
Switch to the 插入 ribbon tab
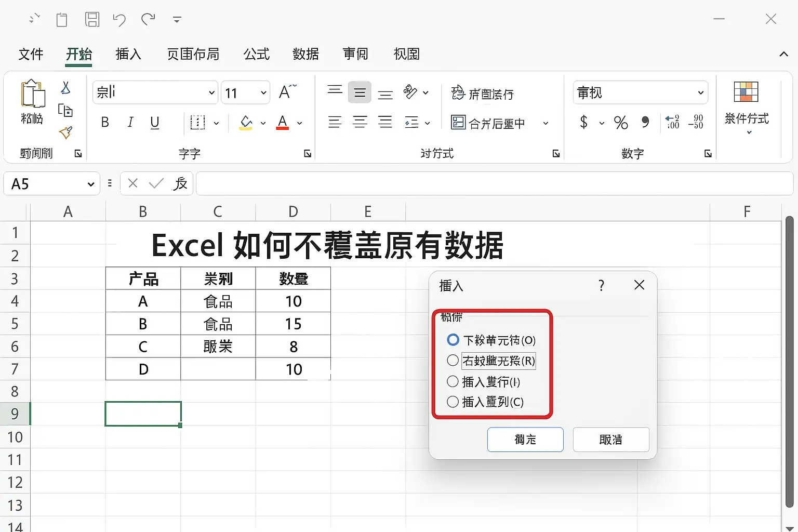(128, 54)
